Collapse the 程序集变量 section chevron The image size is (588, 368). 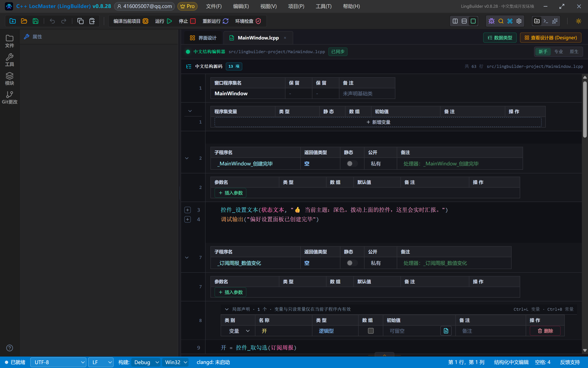coord(190,111)
